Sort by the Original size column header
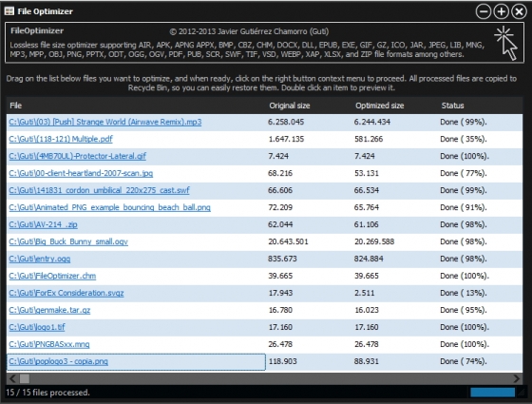 coord(290,106)
